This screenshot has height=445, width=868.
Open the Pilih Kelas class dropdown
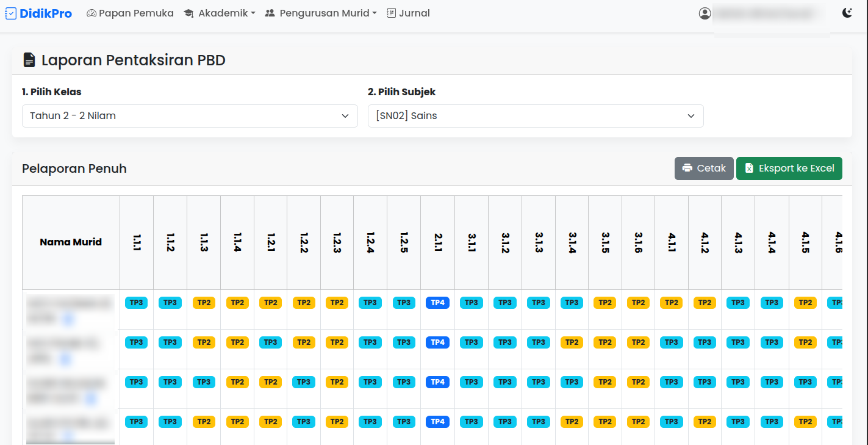[190, 116]
